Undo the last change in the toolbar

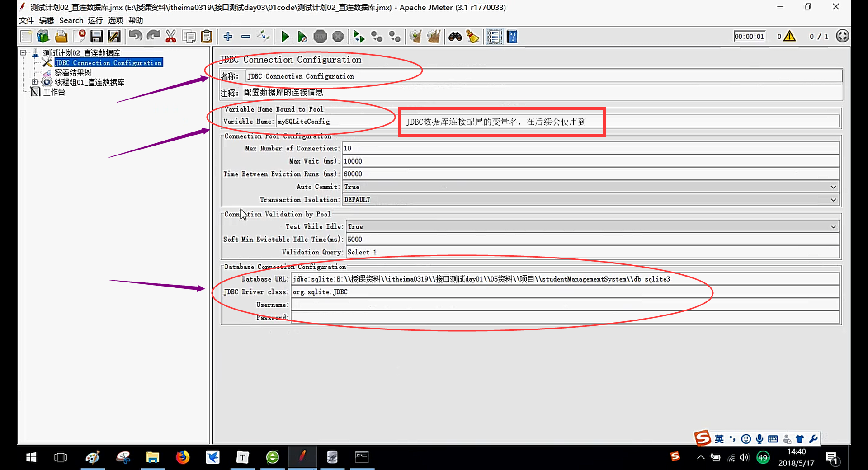pos(135,37)
